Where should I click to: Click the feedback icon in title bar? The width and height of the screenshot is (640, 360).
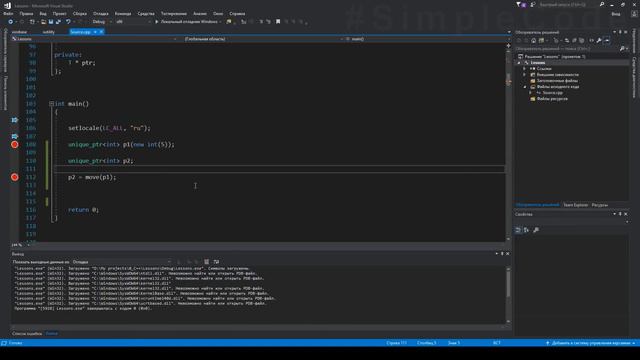click(x=533, y=4)
